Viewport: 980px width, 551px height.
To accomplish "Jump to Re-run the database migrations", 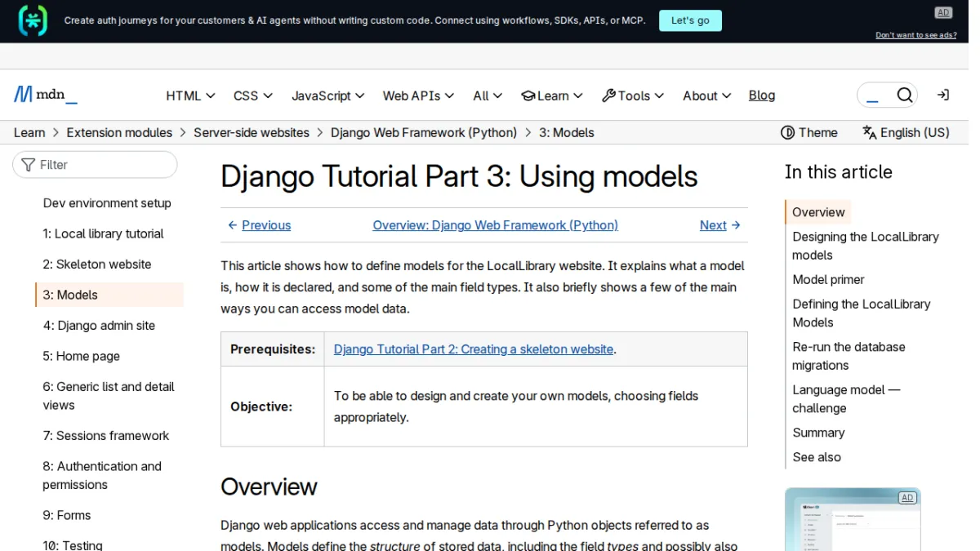I will click(x=849, y=356).
